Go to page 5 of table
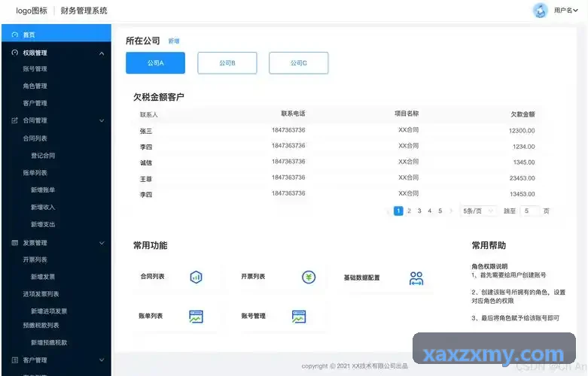This screenshot has width=588, height=376. [440, 211]
